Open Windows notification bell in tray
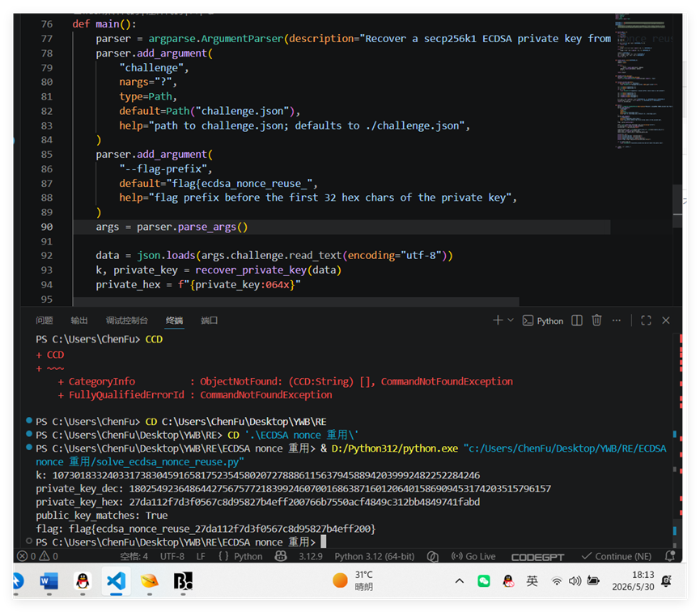The width and height of the screenshot is (700, 612). point(667,581)
